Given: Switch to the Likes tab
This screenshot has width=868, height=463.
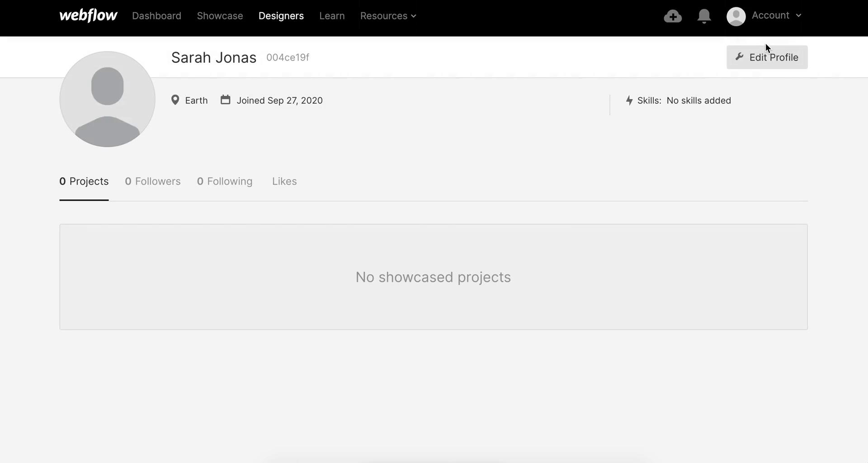Looking at the screenshot, I should coord(284,181).
